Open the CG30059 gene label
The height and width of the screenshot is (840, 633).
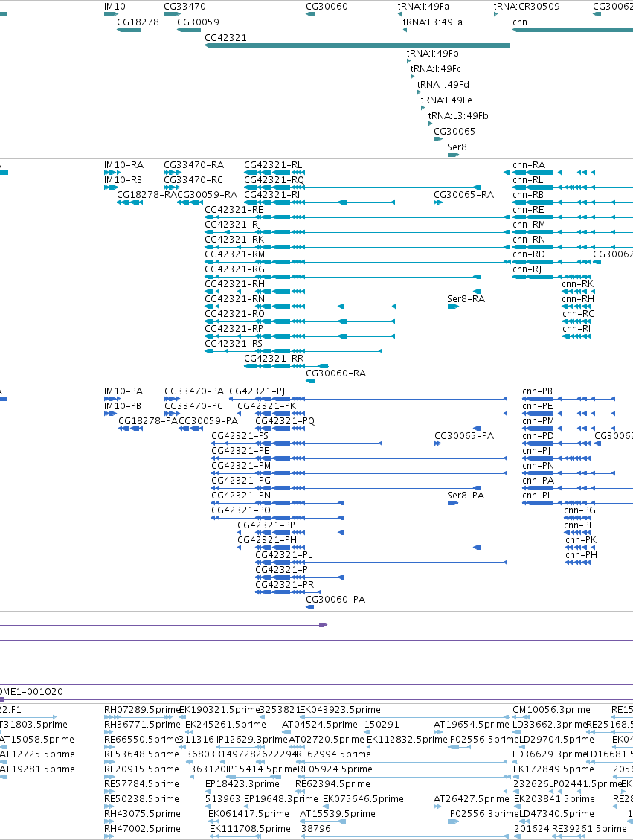point(198,22)
